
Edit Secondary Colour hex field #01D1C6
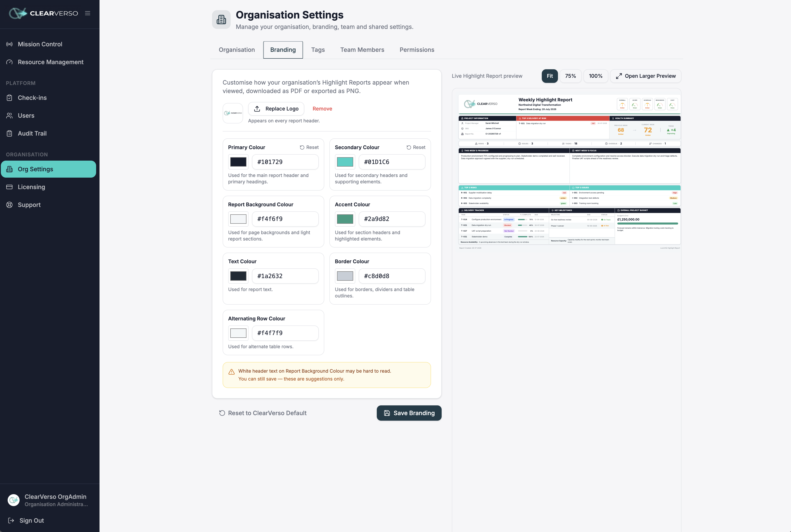392,162
